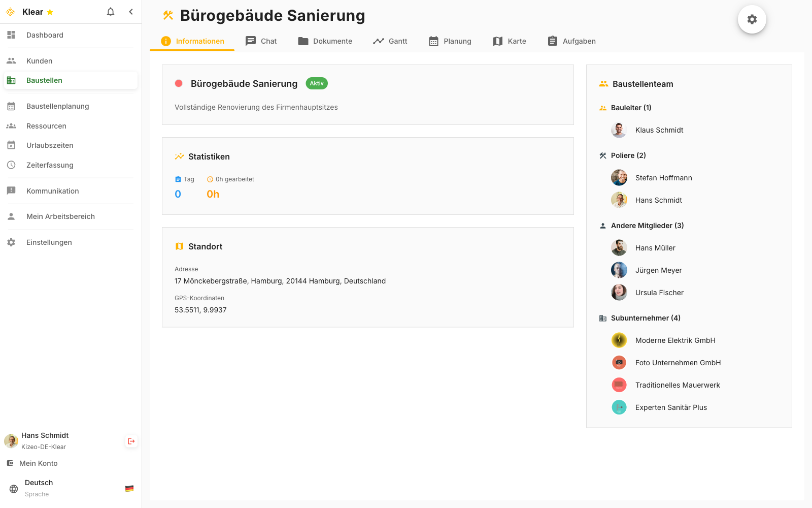The image size is (812, 508).
Task: Select the Baustellenplanung calendar icon
Action: (12, 106)
